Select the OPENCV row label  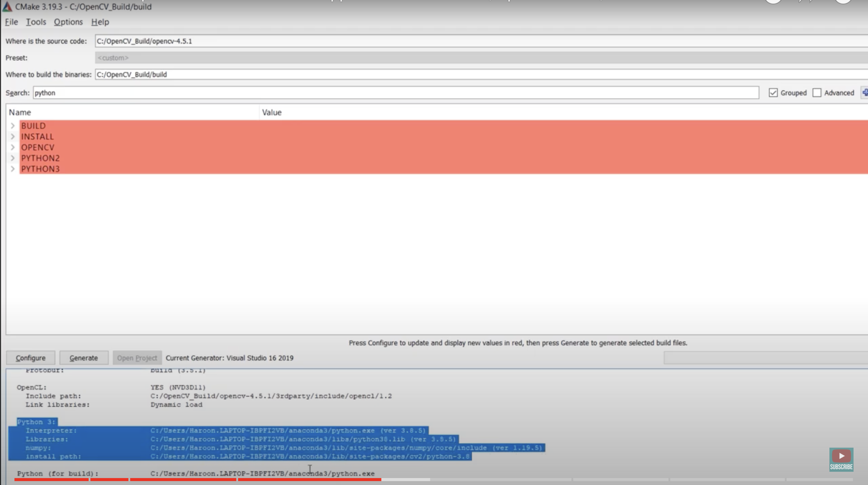tap(38, 147)
